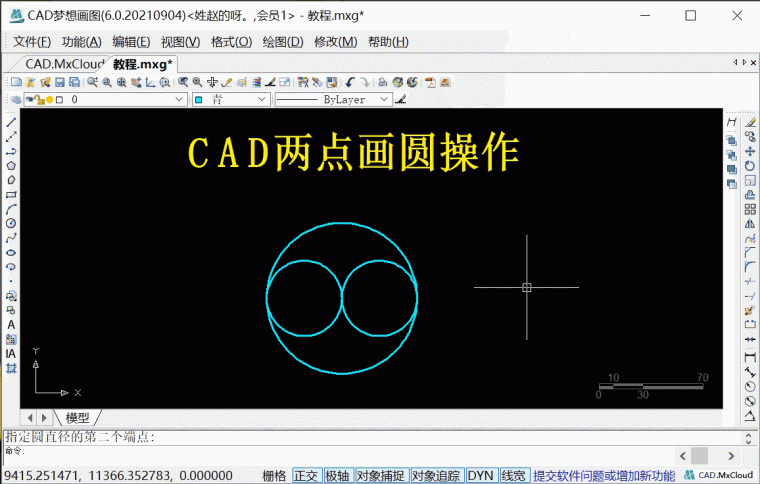The width and height of the screenshot is (760, 484).
Task: Open the 视图(V) menu
Action: 180,42
